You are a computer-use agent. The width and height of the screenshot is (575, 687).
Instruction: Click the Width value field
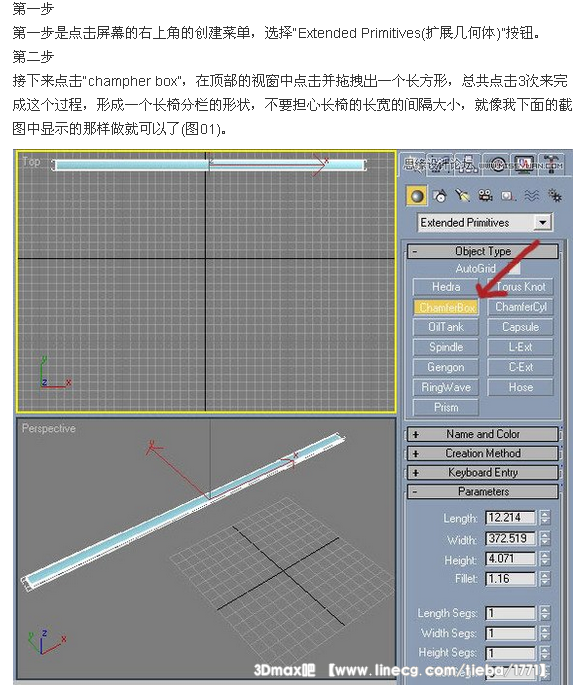[x=511, y=538]
